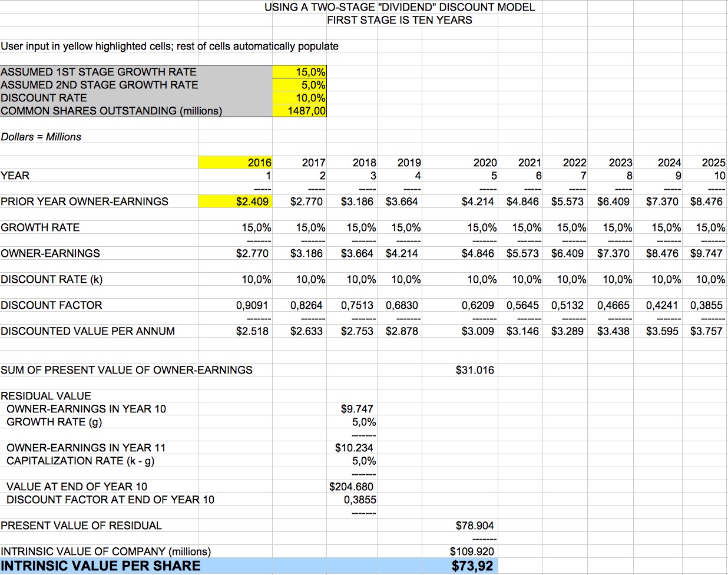Click the GROWTH RATE row label
728x575 pixels.
[40, 227]
